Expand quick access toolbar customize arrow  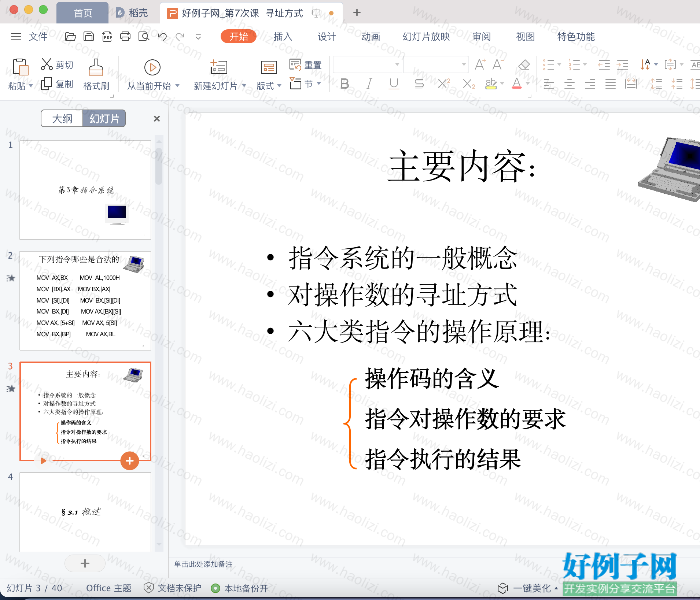click(x=198, y=37)
